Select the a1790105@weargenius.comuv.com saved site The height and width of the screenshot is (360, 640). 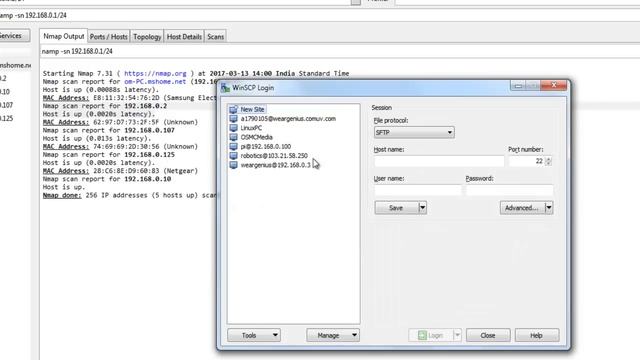point(288,119)
